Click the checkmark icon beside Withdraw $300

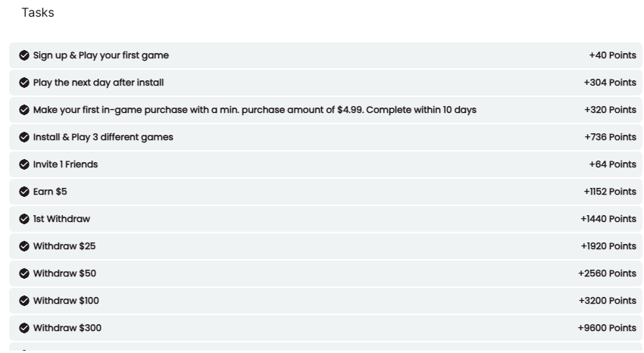tap(24, 328)
